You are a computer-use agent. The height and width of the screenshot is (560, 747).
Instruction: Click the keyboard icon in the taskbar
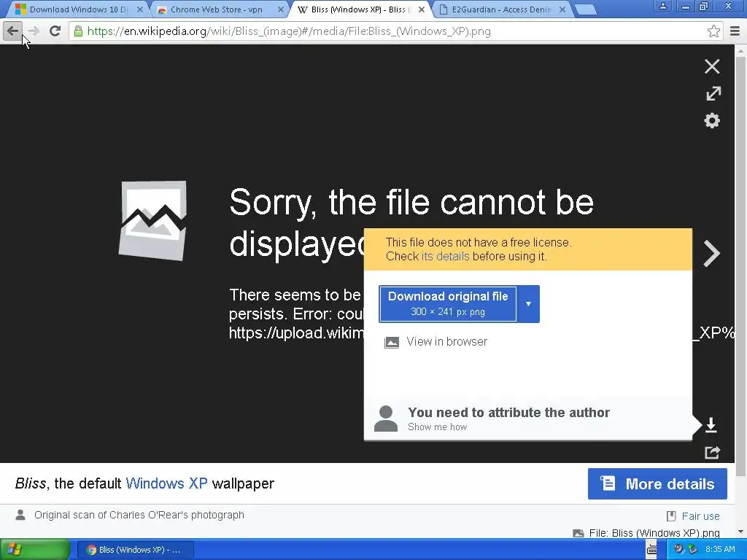651,550
